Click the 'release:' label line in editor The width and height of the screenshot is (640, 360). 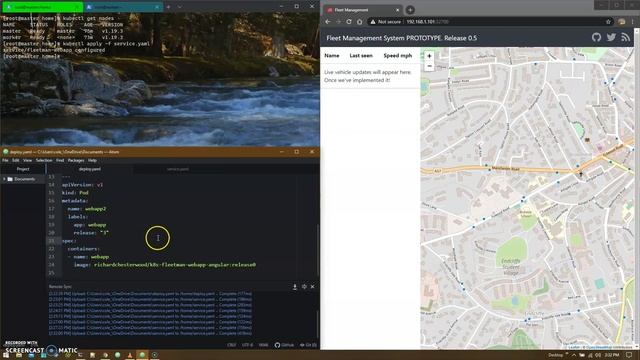click(x=91, y=233)
